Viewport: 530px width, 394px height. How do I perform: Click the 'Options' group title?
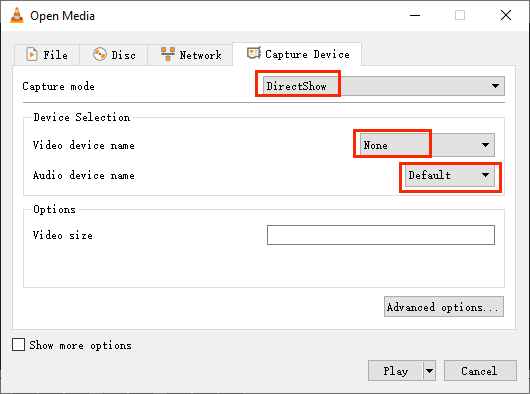click(x=54, y=210)
